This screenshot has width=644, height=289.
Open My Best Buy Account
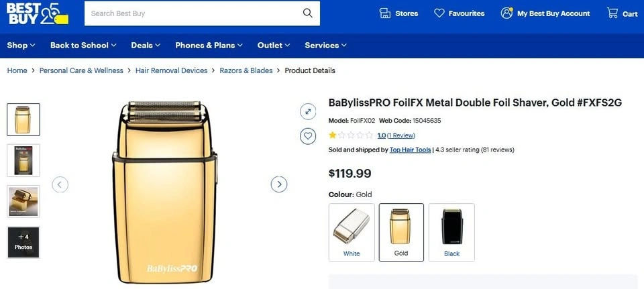pos(545,13)
